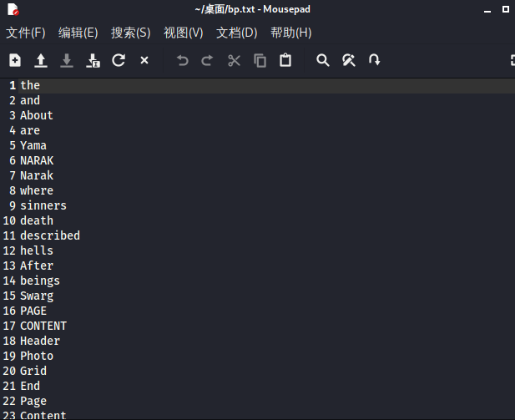Click the word "where" on line 8
Screen dimensions: 515x420
click(37, 190)
